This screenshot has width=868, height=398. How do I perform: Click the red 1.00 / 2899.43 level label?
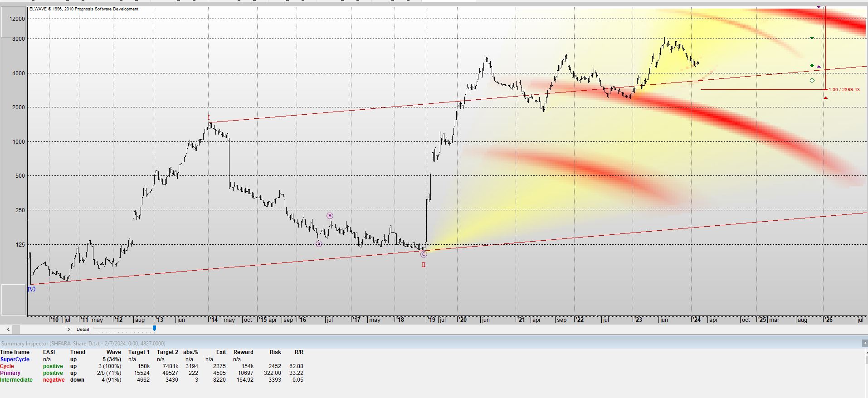pyautogui.click(x=844, y=90)
